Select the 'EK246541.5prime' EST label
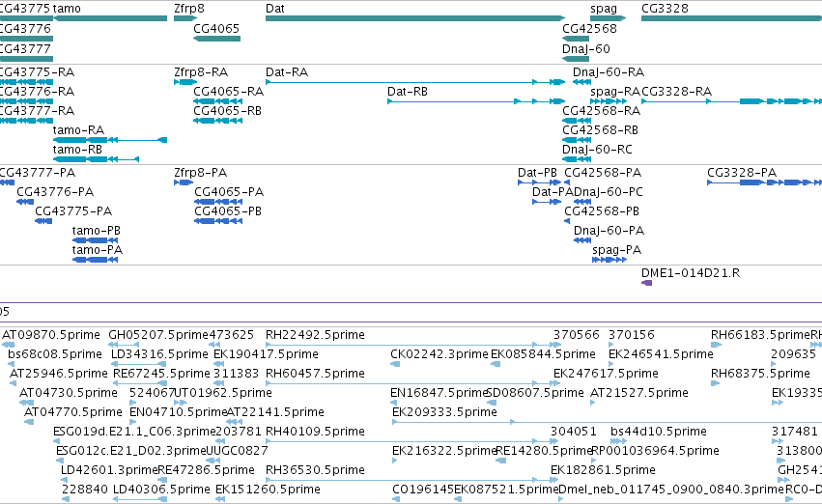 tap(661, 354)
